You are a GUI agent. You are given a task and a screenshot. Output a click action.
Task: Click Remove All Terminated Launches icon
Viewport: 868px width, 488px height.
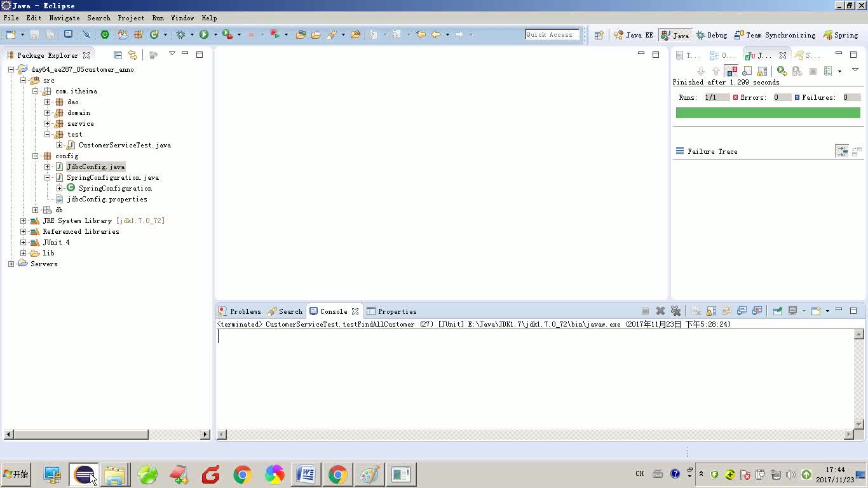(675, 311)
